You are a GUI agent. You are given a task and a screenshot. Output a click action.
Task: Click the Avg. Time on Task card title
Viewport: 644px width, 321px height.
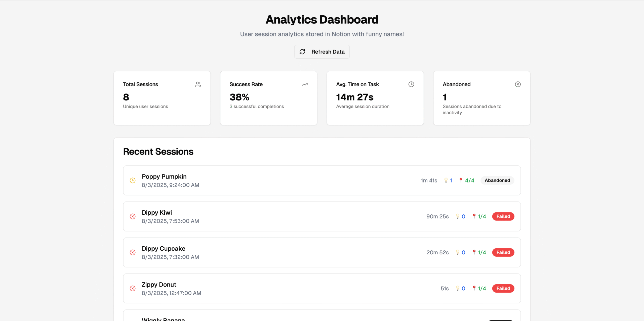357,84
